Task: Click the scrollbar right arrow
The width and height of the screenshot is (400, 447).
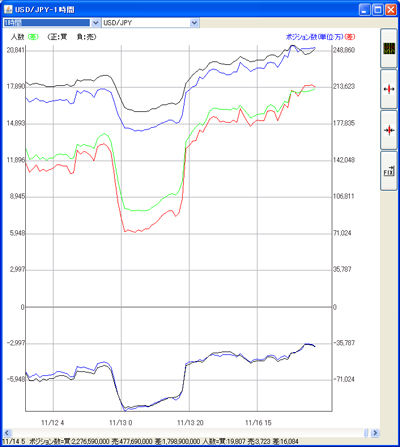Action: [375, 433]
